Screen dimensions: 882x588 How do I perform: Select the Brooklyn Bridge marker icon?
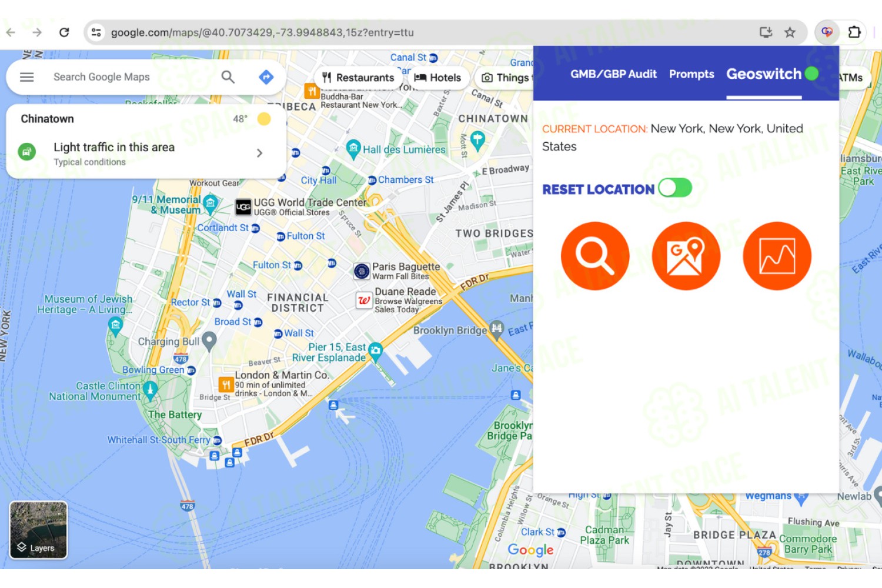tap(497, 329)
